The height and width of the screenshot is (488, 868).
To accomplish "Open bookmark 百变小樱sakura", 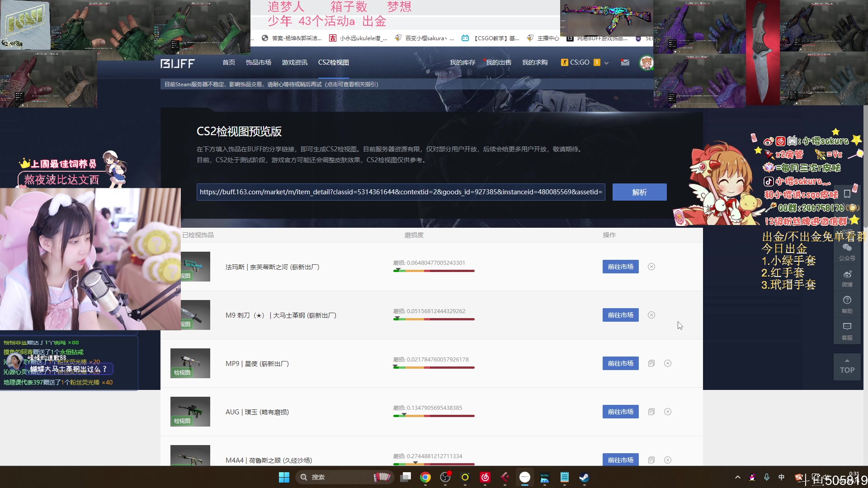I will pos(425,38).
